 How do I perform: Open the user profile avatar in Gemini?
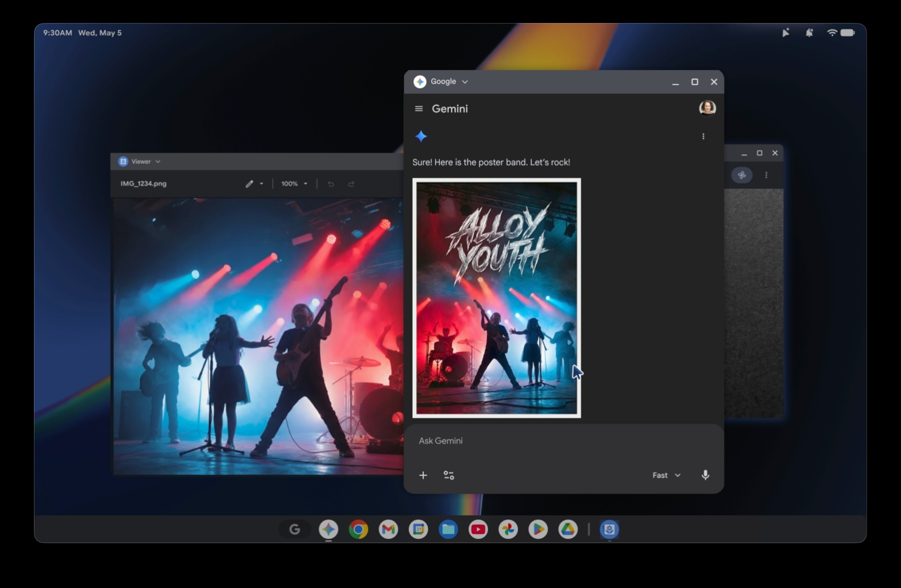click(x=707, y=108)
